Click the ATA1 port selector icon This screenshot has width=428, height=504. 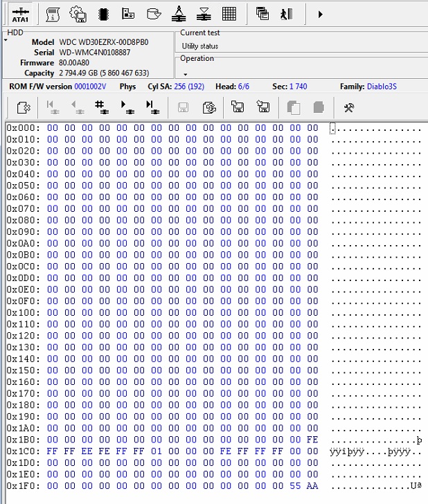pyautogui.click(x=20, y=15)
